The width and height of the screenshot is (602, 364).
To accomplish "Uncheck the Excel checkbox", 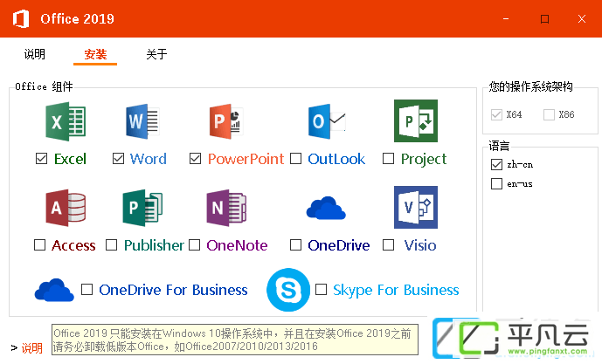I will [x=41, y=158].
